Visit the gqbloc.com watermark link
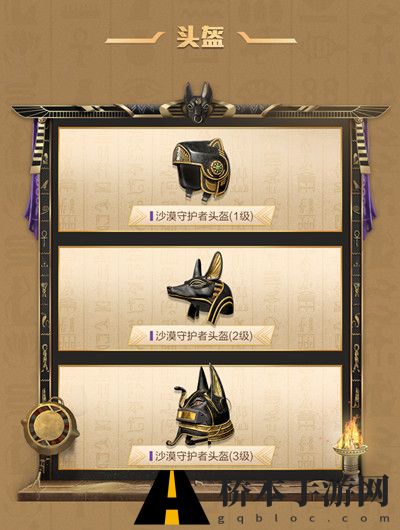 (x=303, y=518)
